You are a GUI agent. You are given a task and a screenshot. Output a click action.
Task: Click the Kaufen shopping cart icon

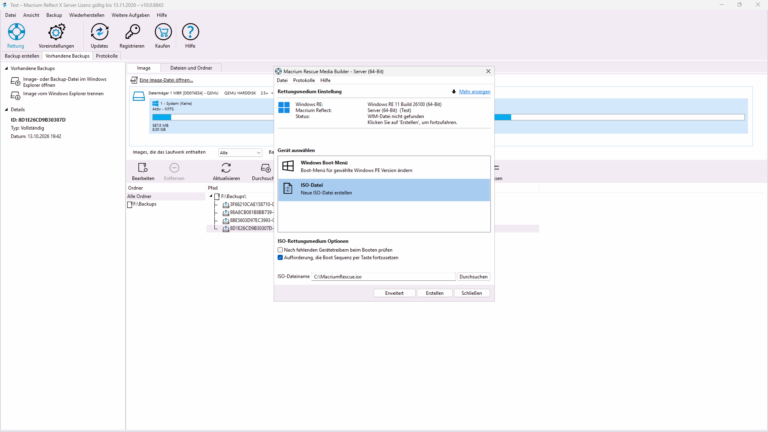coord(163,32)
